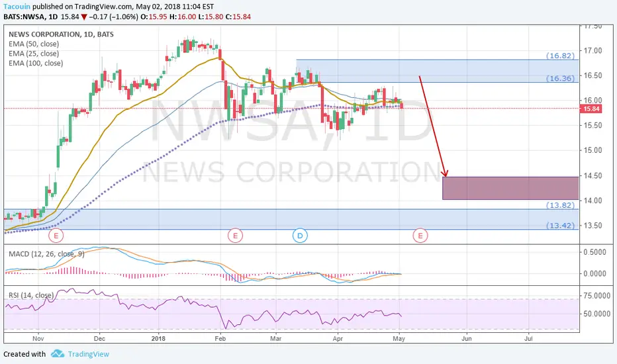The height and width of the screenshot is (364, 617).
Task: Click the 16.82 resistance level label
Action: click(560, 56)
